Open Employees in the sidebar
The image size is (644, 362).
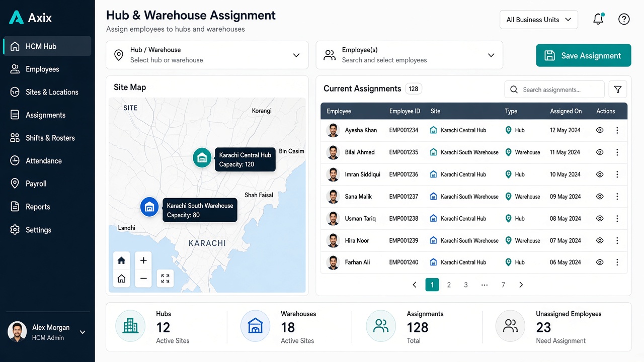coord(47,69)
